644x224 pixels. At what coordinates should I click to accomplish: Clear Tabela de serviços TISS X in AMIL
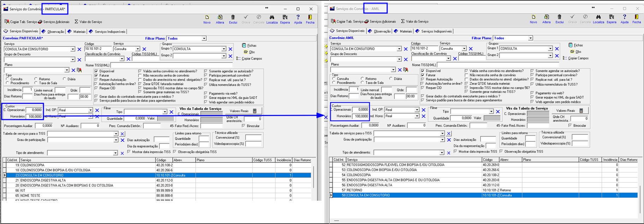coord(449,134)
